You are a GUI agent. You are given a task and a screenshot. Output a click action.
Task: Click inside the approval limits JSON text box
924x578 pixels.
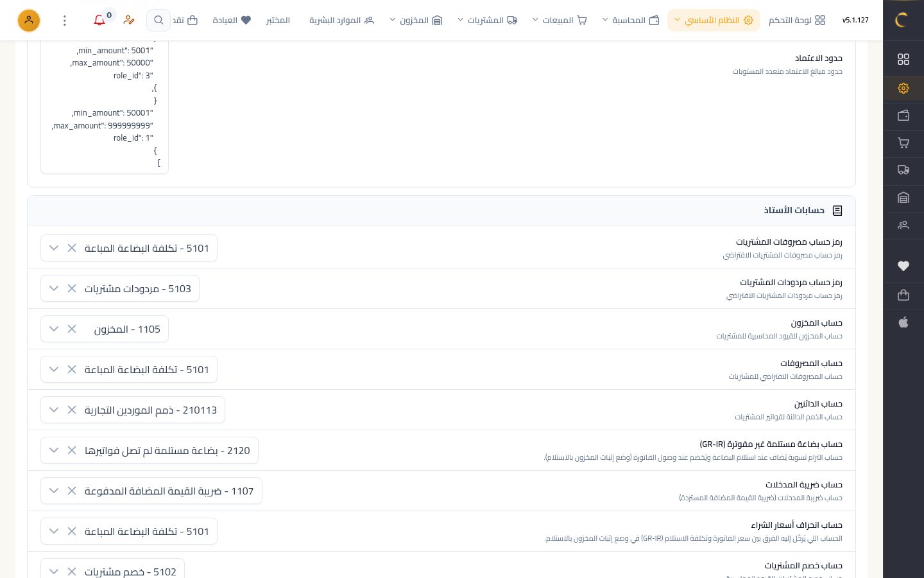point(105,106)
